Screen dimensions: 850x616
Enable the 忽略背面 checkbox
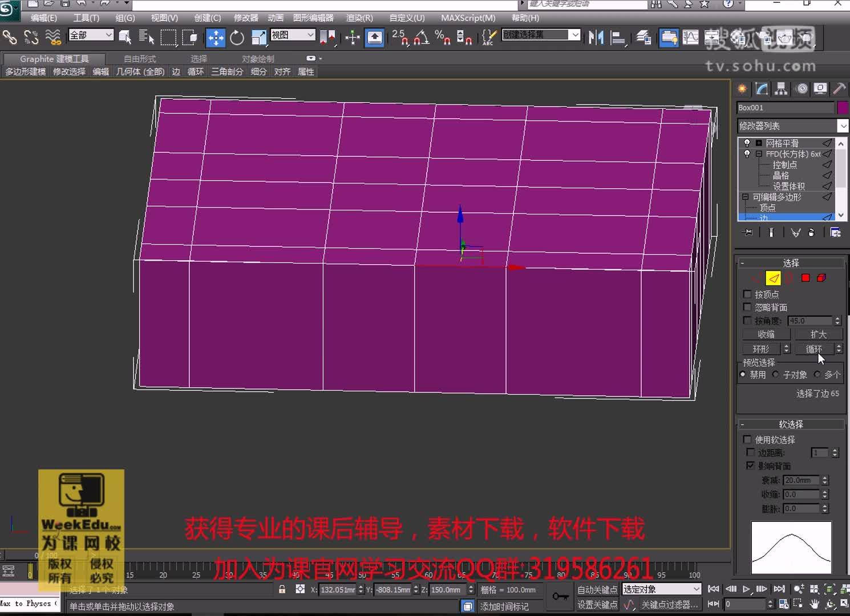click(747, 307)
